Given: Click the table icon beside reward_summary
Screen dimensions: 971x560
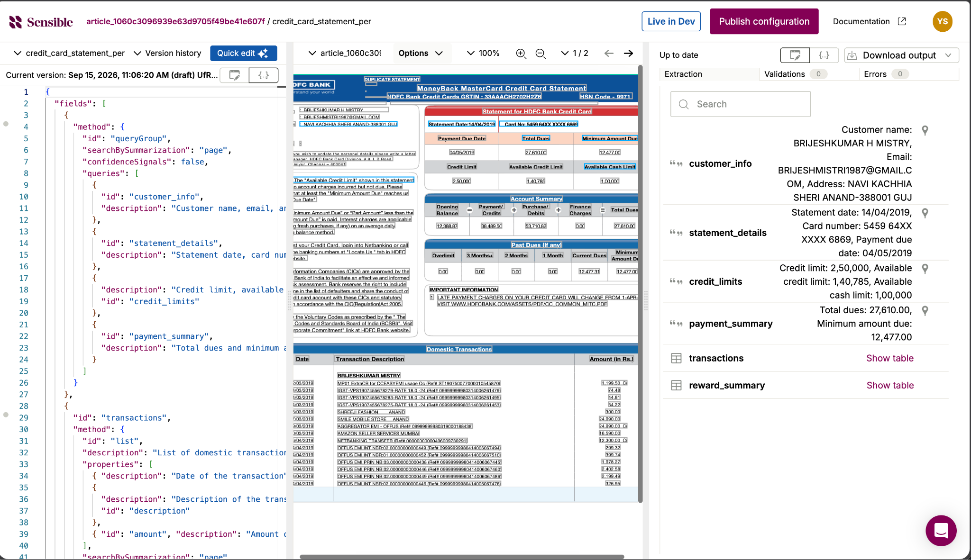Looking at the screenshot, I should pos(676,386).
